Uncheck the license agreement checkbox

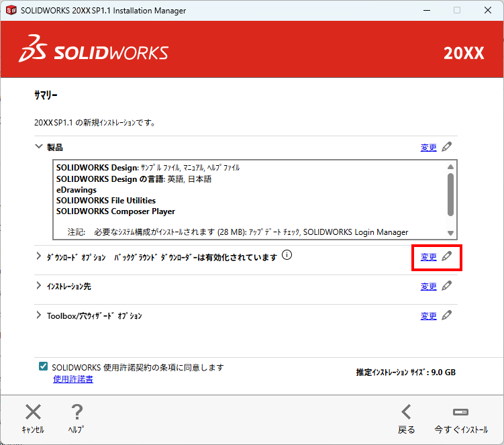coord(43,366)
